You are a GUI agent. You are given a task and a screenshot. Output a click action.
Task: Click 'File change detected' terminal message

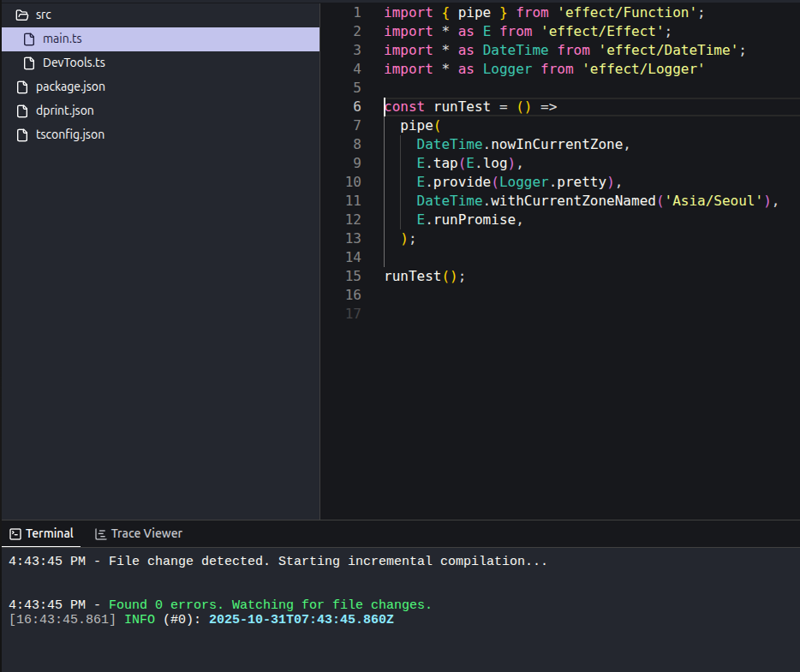pos(188,561)
